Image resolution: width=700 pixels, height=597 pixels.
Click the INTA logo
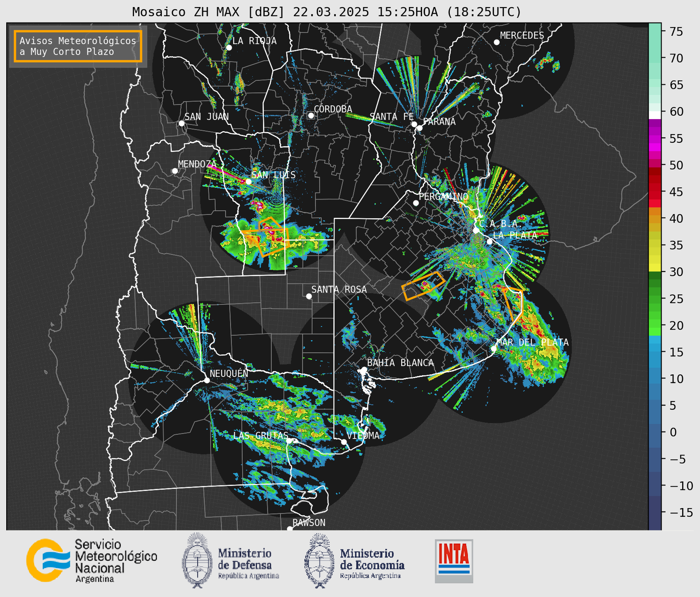point(454,561)
